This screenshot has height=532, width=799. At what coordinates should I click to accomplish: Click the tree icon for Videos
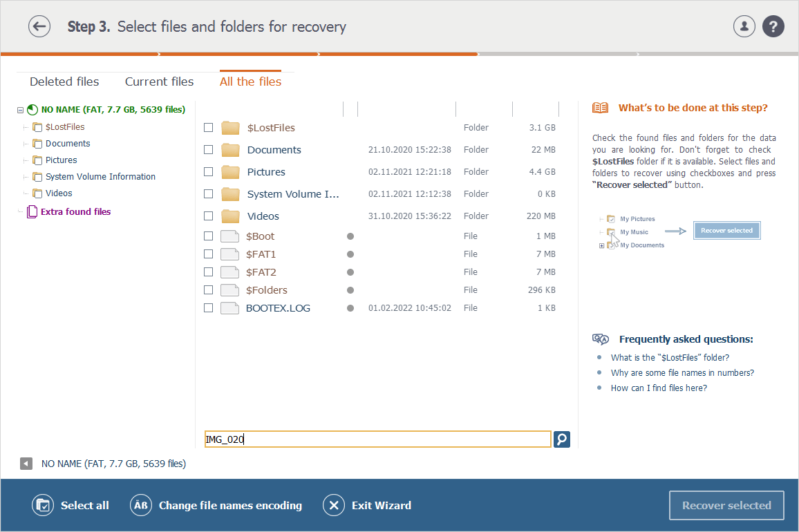37,193
